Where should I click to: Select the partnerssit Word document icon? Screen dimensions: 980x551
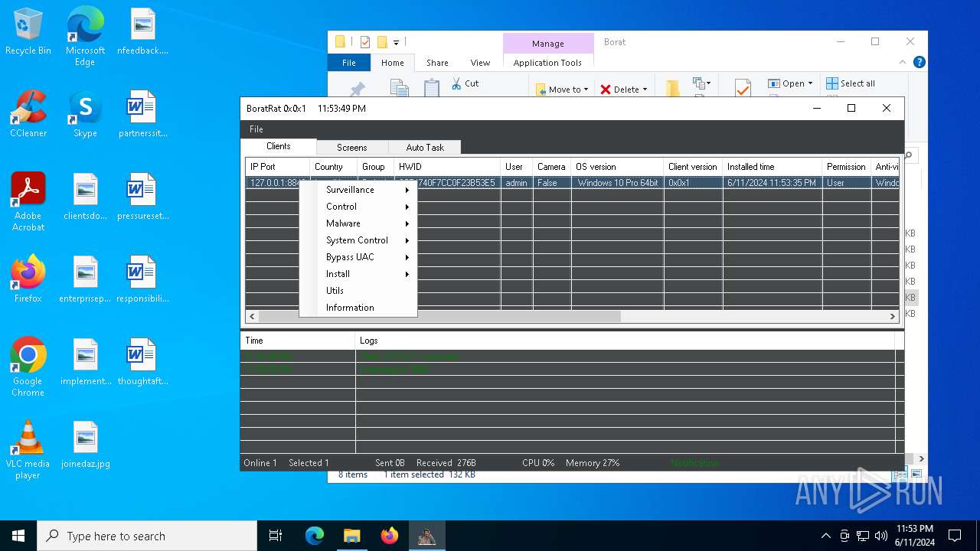pos(142,114)
